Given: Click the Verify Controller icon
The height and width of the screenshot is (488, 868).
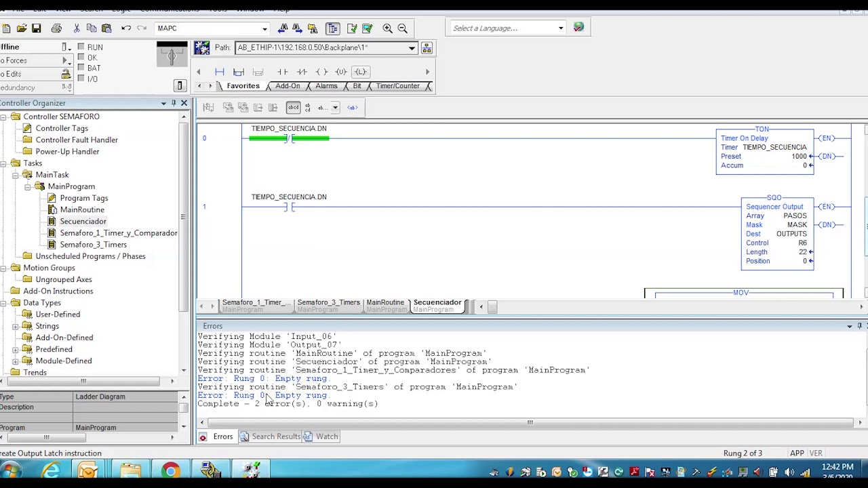Looking at the screenshot, I should [367, 28].
